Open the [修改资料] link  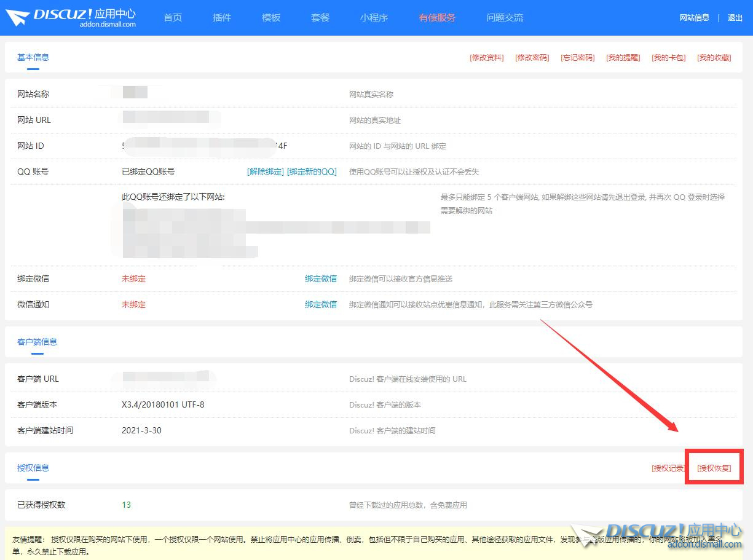click(x=487, y=58)
